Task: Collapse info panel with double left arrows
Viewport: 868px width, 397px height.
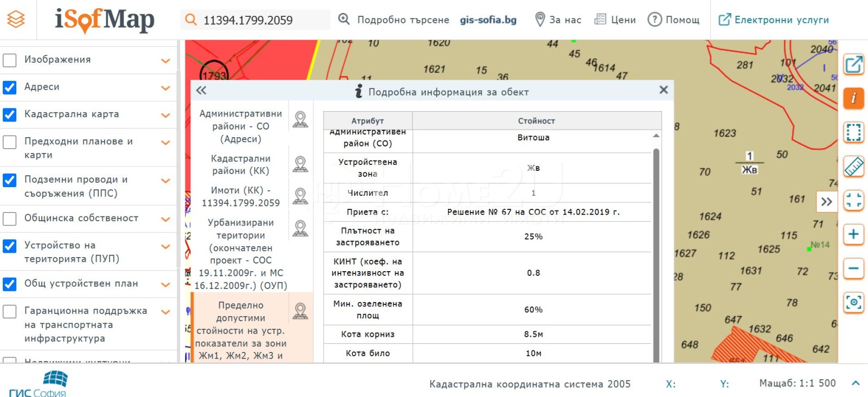Action: click(x=201, y=91)
